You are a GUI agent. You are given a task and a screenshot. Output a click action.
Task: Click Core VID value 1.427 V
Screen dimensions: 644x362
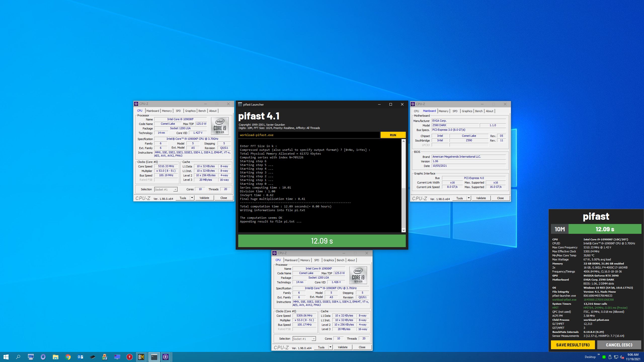tap(198, 133)
